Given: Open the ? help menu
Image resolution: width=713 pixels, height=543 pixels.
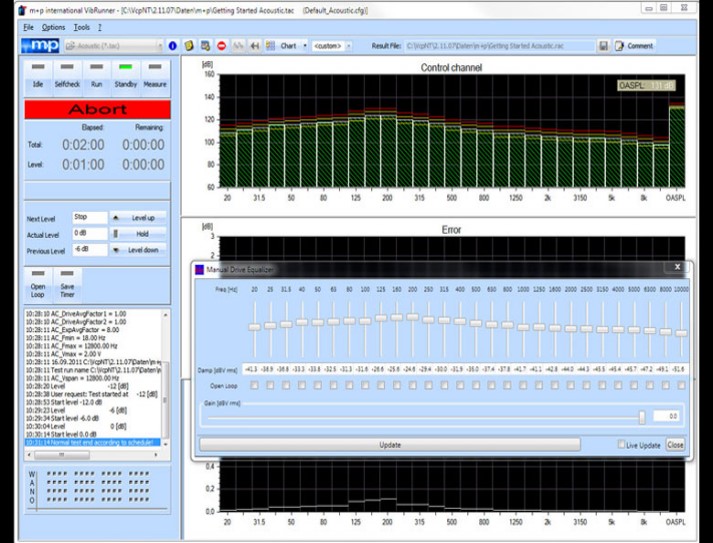Looking at the screenshot, I should point(100,27).
